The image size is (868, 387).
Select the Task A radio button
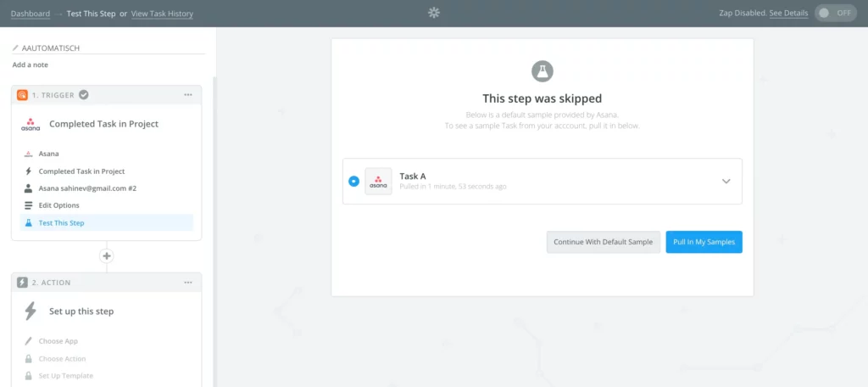[x=353, y=182]
